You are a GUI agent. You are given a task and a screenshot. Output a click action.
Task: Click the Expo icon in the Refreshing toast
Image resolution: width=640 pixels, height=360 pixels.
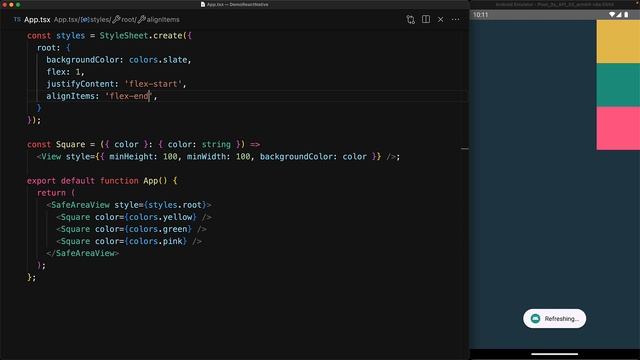point(536,319)
